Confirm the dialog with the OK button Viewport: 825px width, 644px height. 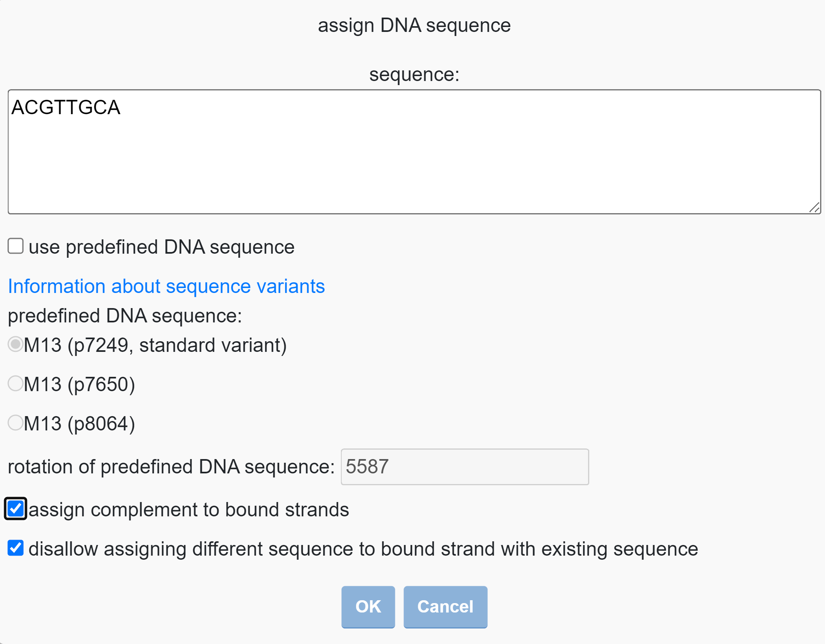pyautogui.click(x=368, y=606)
